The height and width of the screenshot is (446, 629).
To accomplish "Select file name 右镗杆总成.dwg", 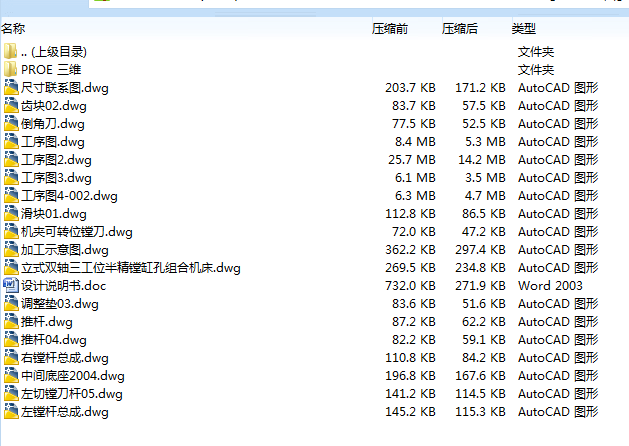I will coord(65,358).
